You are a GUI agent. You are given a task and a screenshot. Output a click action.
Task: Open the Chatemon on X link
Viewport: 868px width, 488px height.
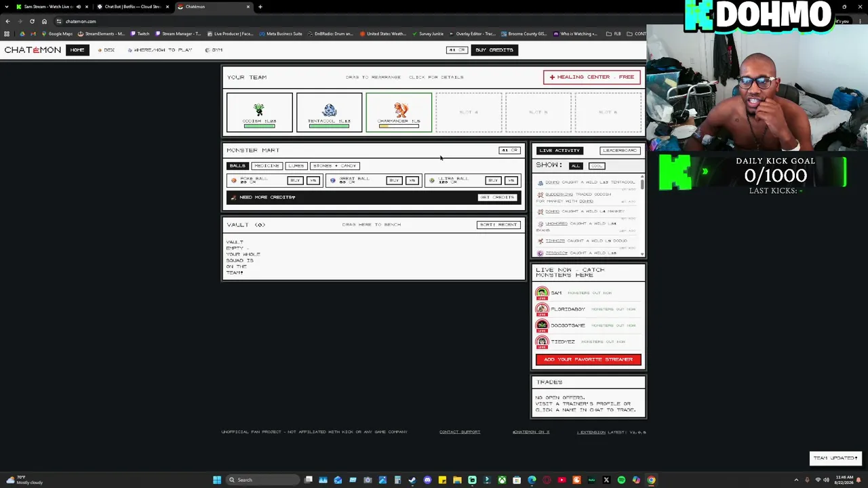(x=531, y=432)
